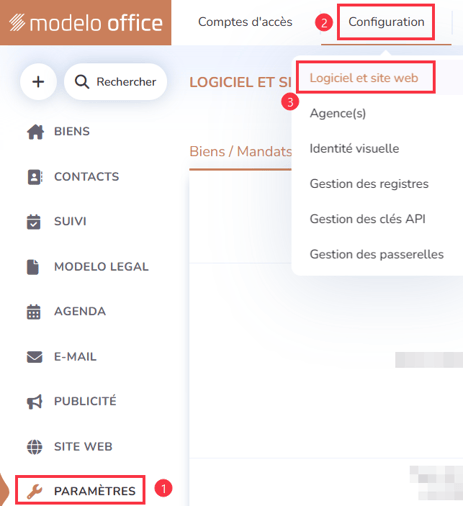Click the plus add button
This screenshot has height=506, width=463.
(38, 82)
